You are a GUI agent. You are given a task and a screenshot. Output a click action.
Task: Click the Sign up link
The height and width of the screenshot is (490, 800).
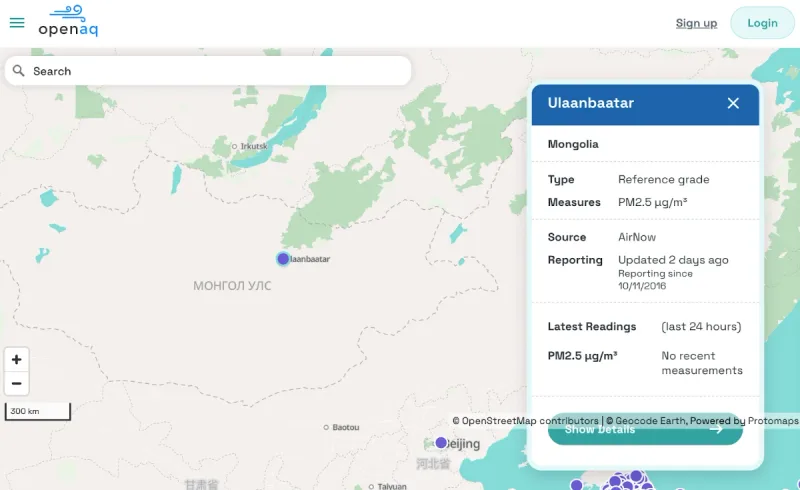696,23
